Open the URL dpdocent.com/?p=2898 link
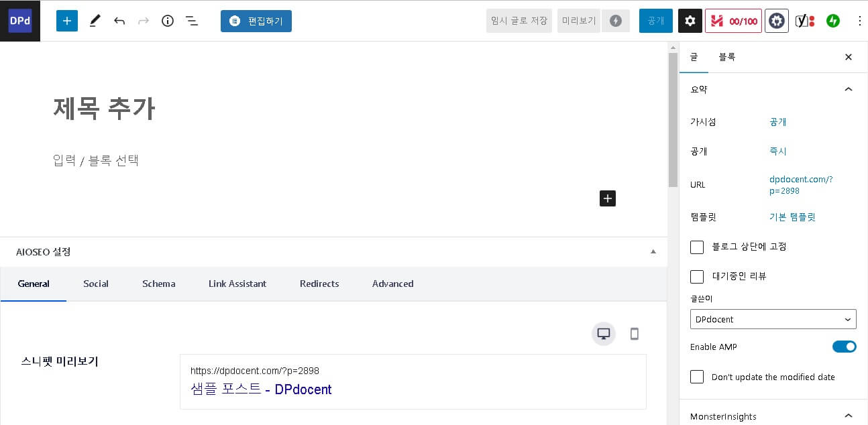This screenshot has height=425, width=868. pyautogui.click(x=801, y=185)
